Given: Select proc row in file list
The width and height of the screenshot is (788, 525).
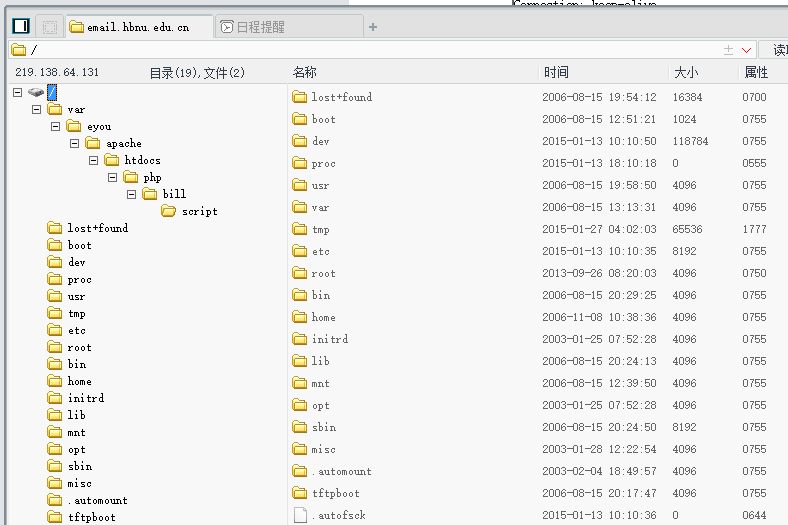Looking at the screenshot, I should point(539,163).
